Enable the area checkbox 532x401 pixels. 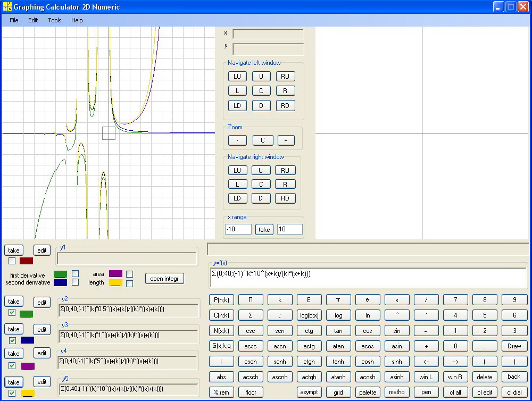click(129, 274)
